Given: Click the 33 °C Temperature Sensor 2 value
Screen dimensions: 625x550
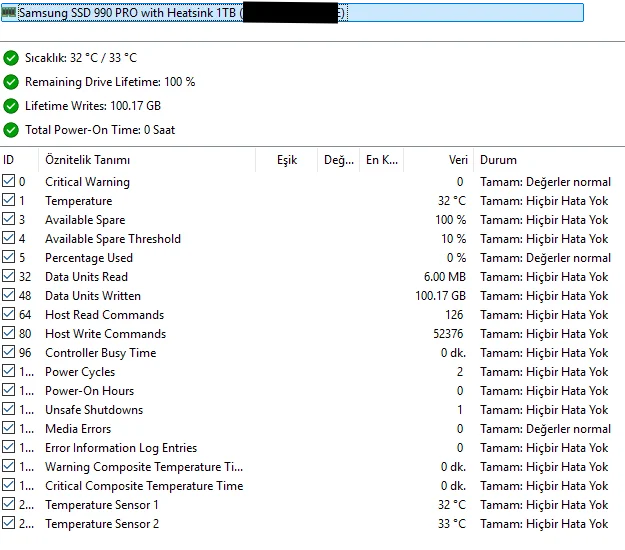Looking at the screenshot, I should (452, 524).
